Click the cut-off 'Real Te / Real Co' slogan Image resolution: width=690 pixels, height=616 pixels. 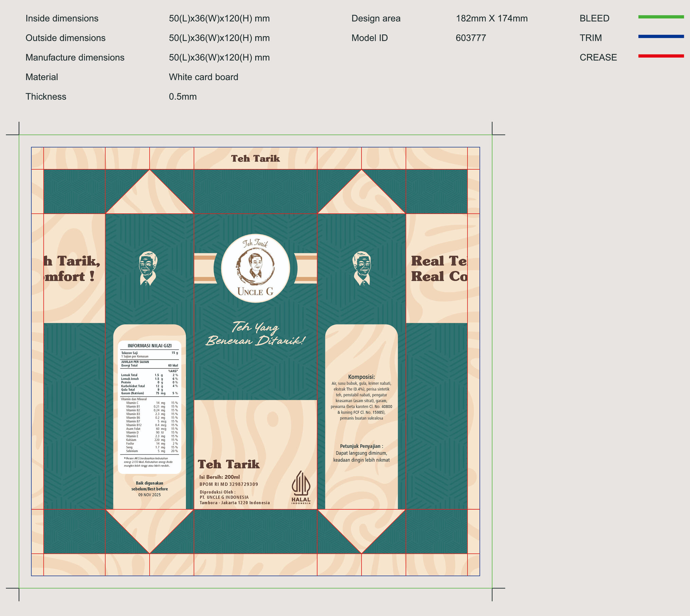click(439, 269)
